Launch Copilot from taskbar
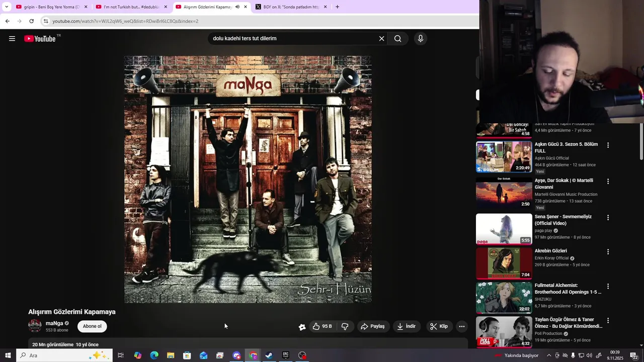This screenshot has height=362, width=644. pos(137,355)
